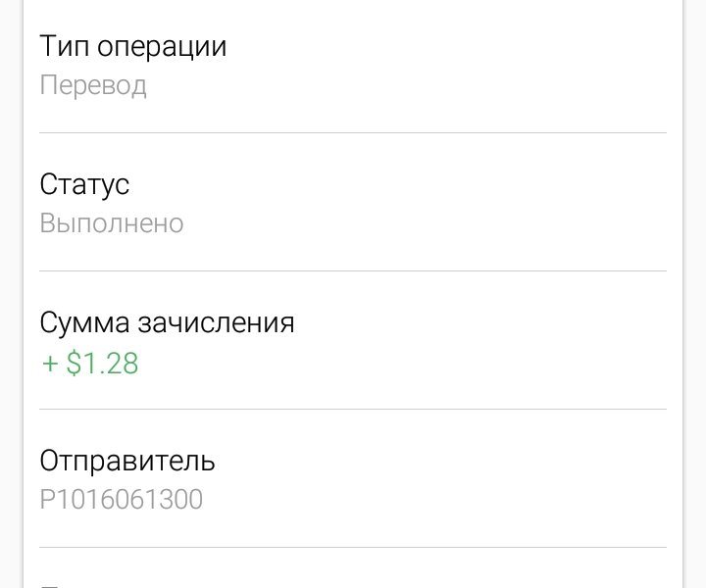The height and width of the screenshot is (588, 706).
Task: Click the green plus sign before the amount
Action: click(x=50, y=364)
